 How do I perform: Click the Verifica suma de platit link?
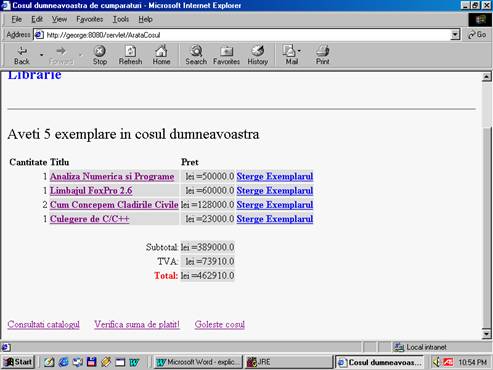coord(137,324)
